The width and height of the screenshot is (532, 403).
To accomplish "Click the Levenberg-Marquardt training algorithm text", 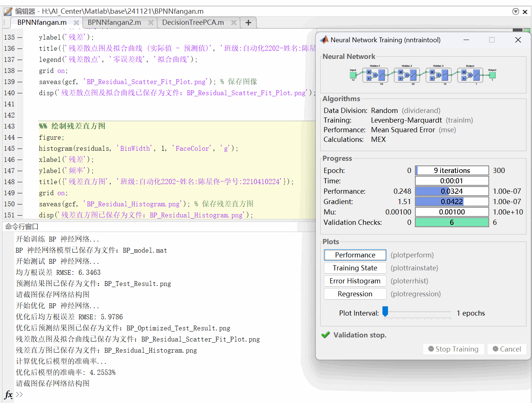I will (406, 120).
